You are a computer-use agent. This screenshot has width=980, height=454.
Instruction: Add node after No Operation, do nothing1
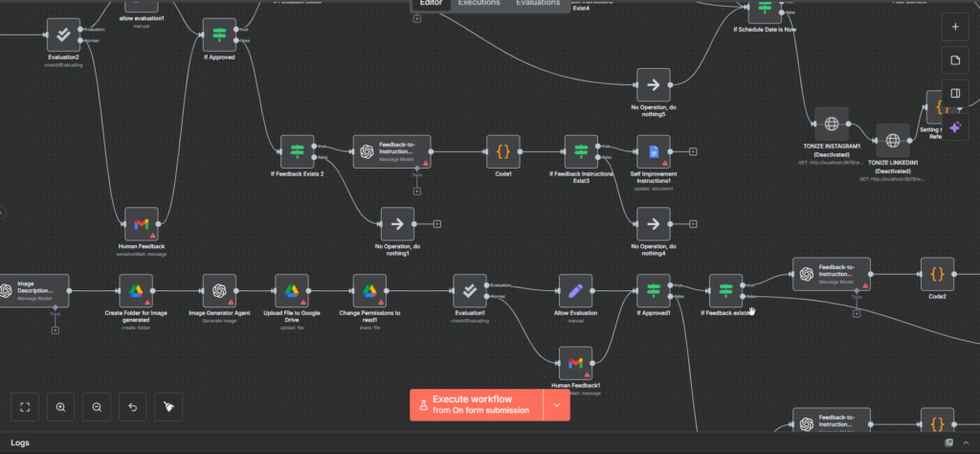[436, 224]
